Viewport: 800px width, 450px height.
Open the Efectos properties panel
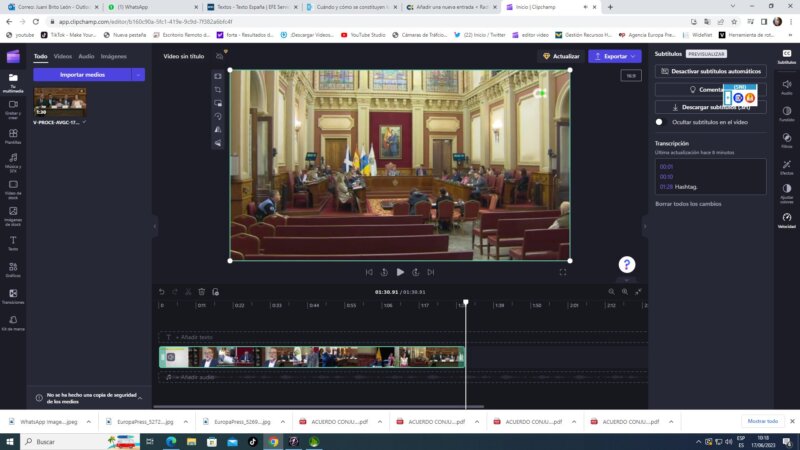coord(787,167)
